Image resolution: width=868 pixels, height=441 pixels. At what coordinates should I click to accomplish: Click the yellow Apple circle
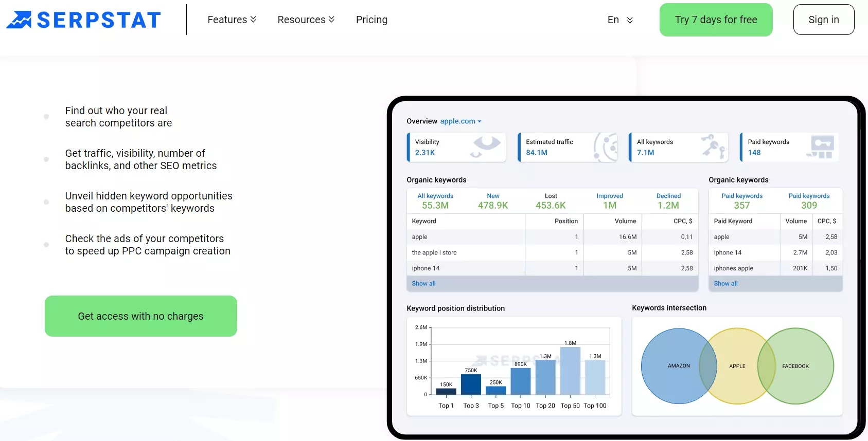pos(737,366)
